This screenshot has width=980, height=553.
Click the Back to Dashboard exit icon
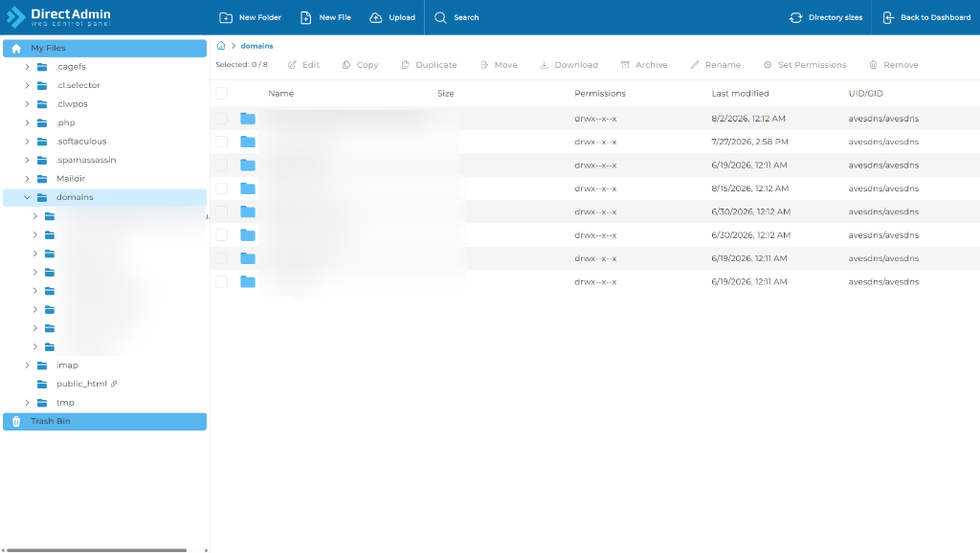[x=888, y=17]
